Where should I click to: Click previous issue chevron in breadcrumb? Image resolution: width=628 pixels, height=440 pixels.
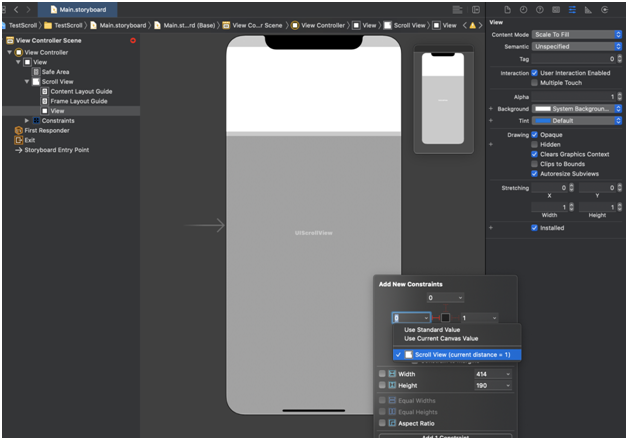(x=465, y=25)
